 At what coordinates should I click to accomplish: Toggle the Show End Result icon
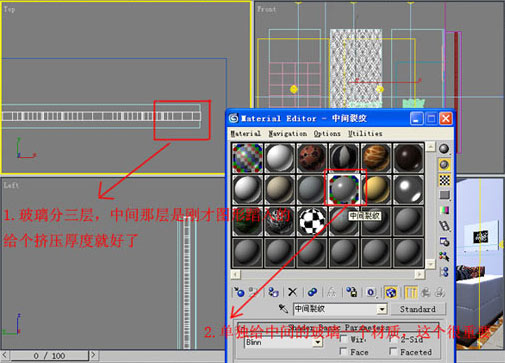click(411, 293)
